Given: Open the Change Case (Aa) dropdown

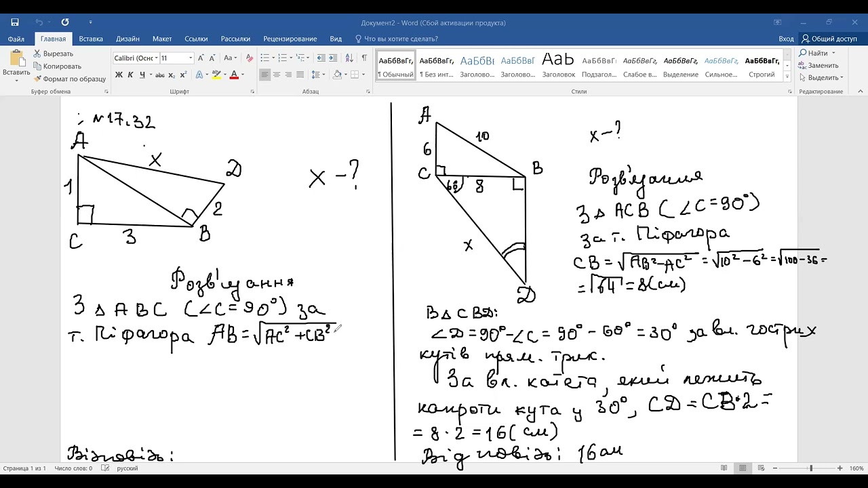Looking at the screenshot, I should click(x=231, y=58).
